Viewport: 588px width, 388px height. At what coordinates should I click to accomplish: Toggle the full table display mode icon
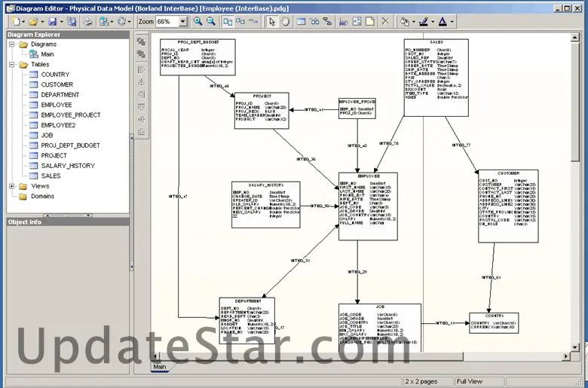228,21
